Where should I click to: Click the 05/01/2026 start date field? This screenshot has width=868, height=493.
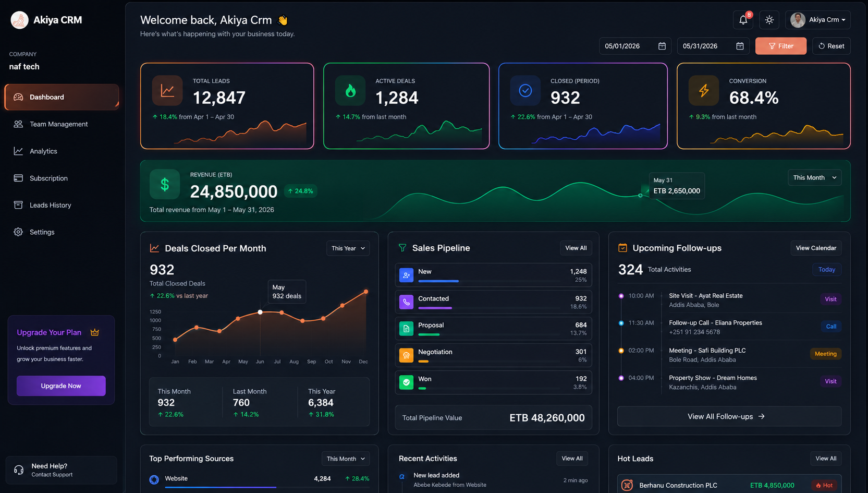(x=635, y=46)
